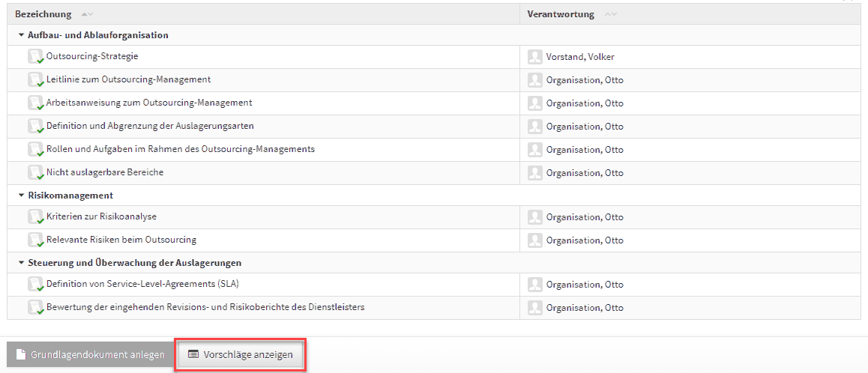Click user avatar beside Vorstand, Volker
Viewport: 868px width, 373px height.
[534, 57]
